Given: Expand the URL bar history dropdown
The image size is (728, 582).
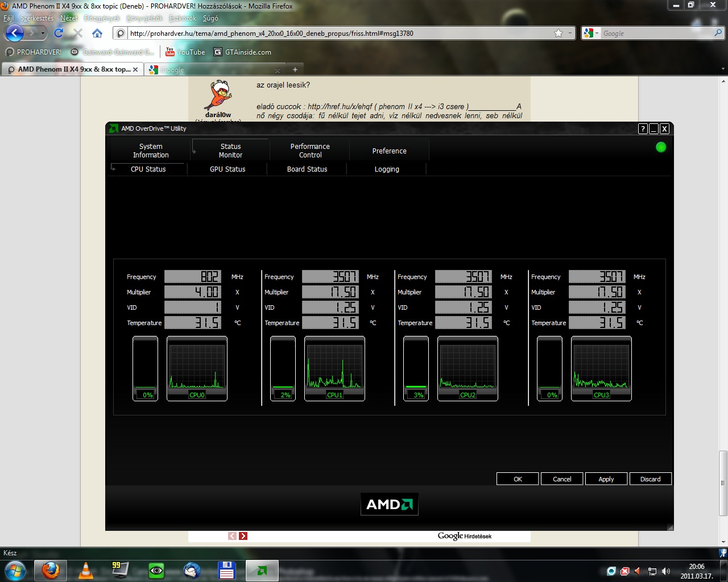Looking at the screenshot, I should [x=570, y=33].
